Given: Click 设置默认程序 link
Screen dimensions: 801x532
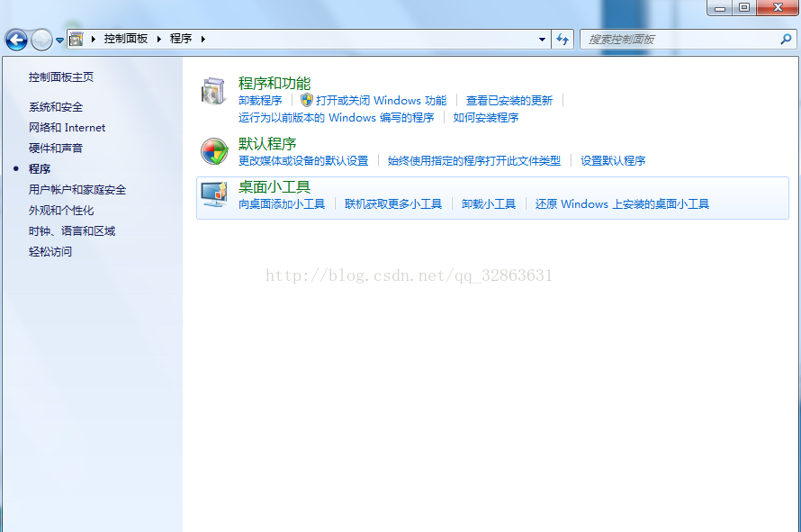Looking at the screenshot, I should [613, 161].
